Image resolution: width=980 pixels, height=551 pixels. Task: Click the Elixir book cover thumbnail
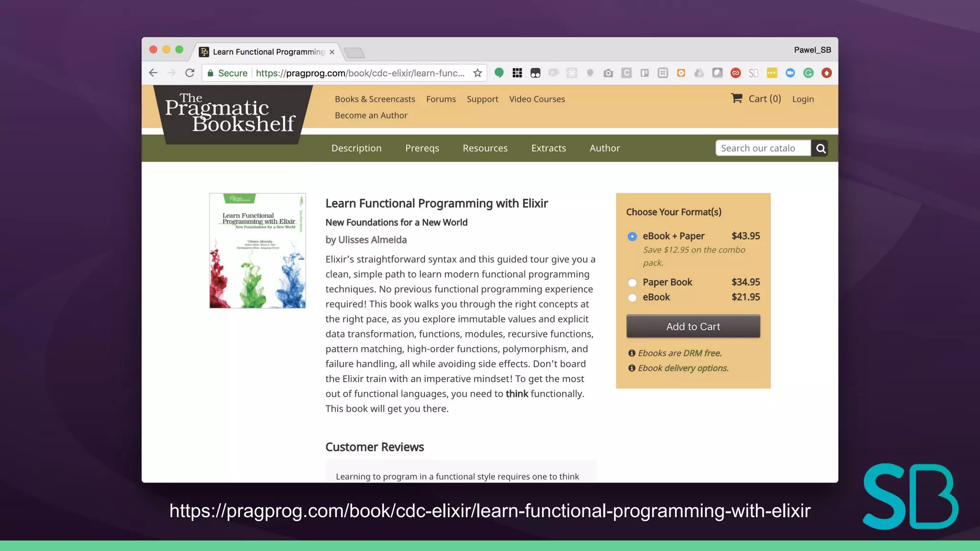257,251
